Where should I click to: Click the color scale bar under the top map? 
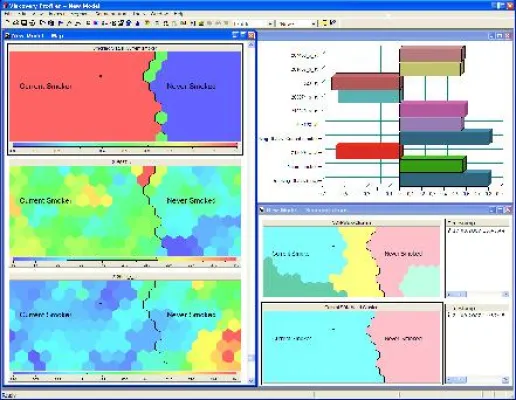click(125, 145)
